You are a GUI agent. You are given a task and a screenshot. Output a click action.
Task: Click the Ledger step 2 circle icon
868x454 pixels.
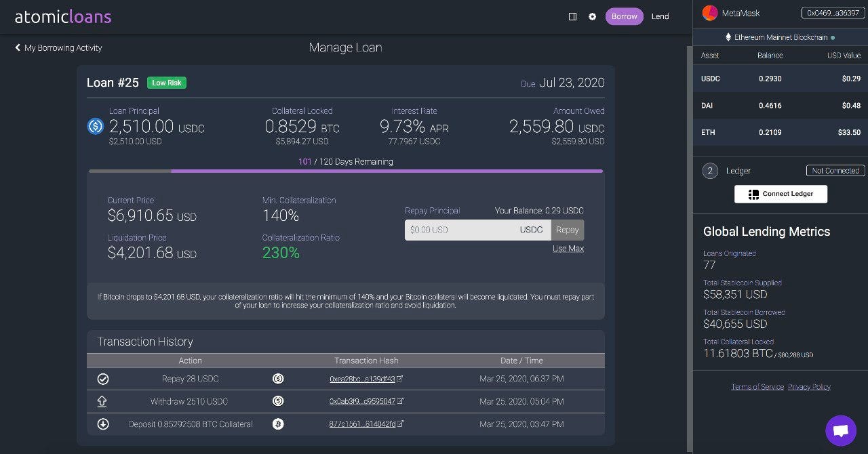click(710, 171)
